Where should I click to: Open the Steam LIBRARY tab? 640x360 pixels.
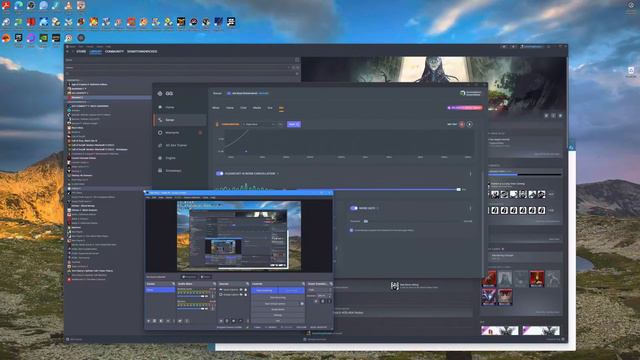(x=96, y=51)
